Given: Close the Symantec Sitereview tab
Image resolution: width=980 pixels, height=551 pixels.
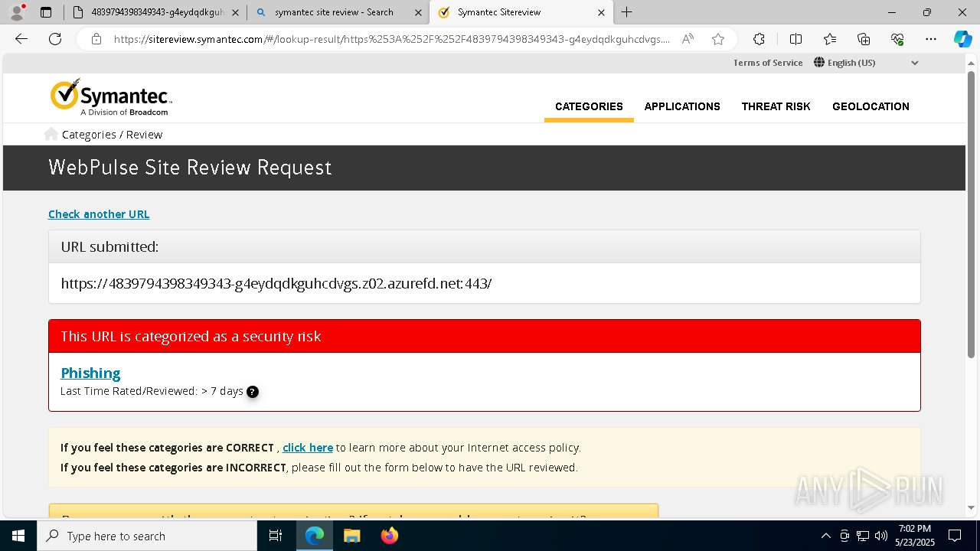Looking at the screenshot, I should [x=601, y=12].
